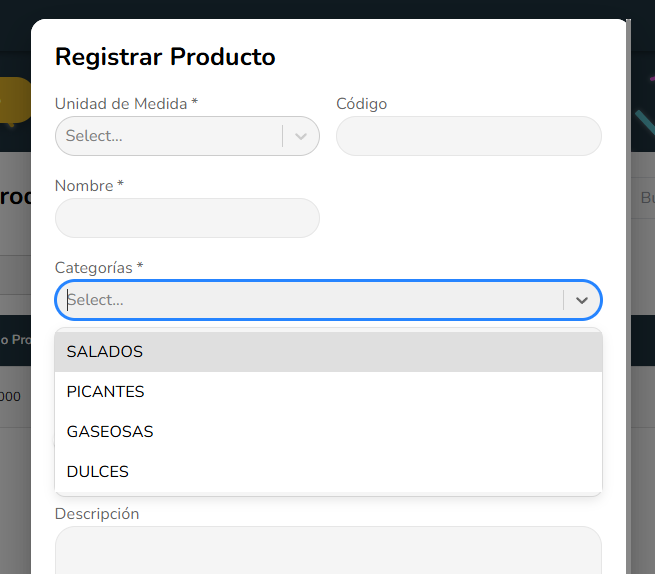Click the Categorías search input text area
The image size is (655, 574).
pos(300,300)
